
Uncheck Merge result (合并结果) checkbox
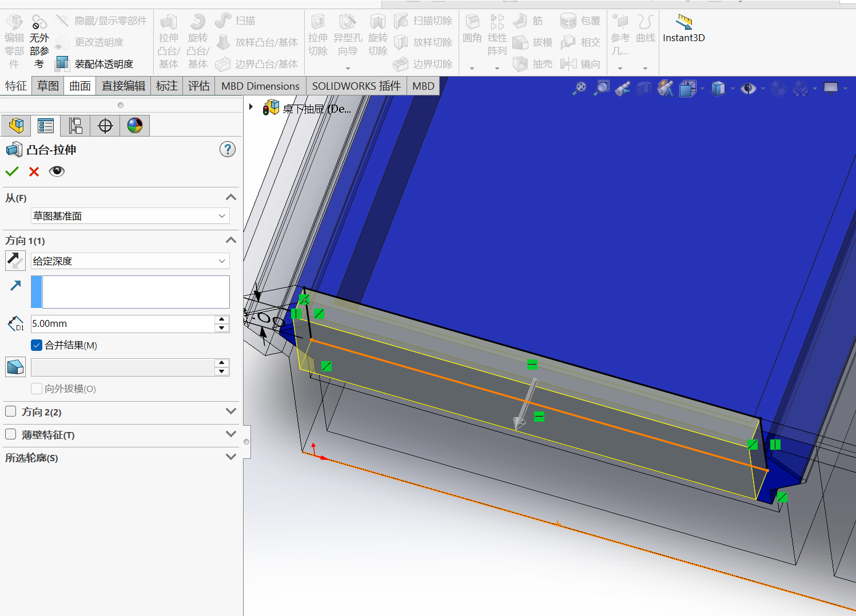click(x=37, y=345)
